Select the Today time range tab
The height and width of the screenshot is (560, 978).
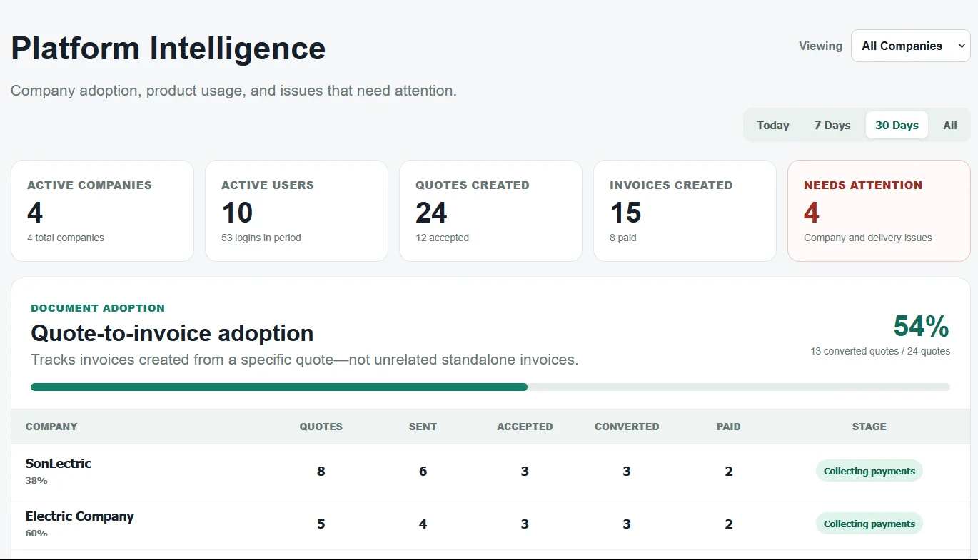772,125
